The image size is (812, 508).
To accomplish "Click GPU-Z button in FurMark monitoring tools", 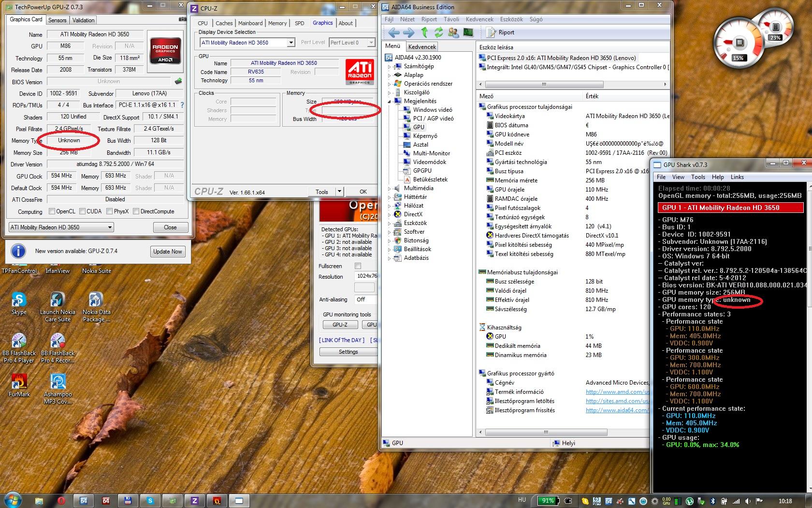I will (340, 325).
